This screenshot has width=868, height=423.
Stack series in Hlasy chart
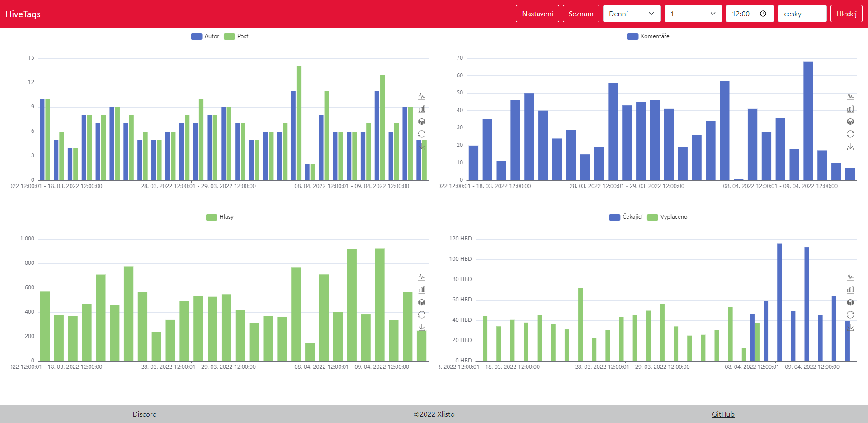pos(422,302)
